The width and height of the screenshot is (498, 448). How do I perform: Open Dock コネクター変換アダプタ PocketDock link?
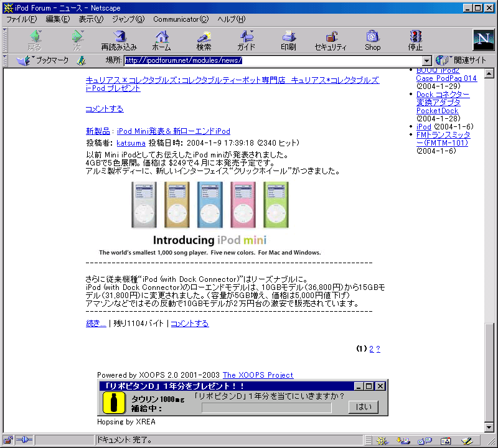(443, 103)
